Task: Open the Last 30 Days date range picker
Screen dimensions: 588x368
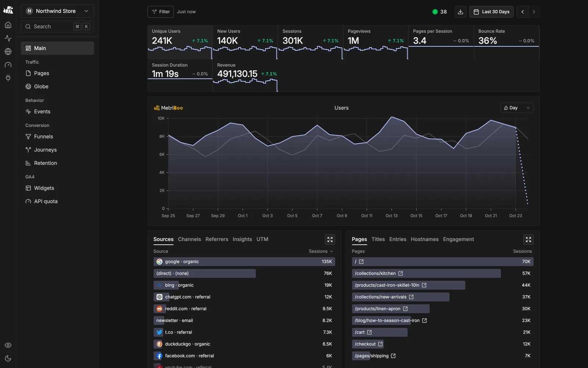Action: pyautogui.click(x=491, y=12)
